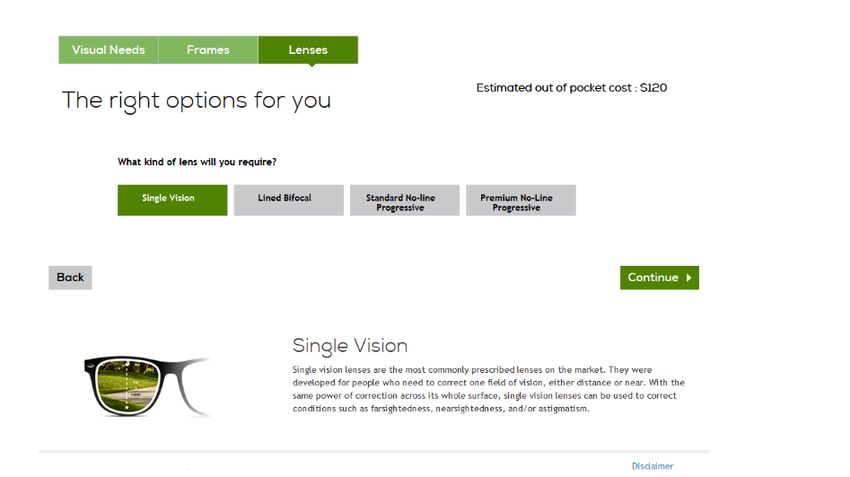Viewport: 850px width, 477px height.
Task: Open the Visual Needs tab
Action: pyautogui.click(x=108, y=50)
